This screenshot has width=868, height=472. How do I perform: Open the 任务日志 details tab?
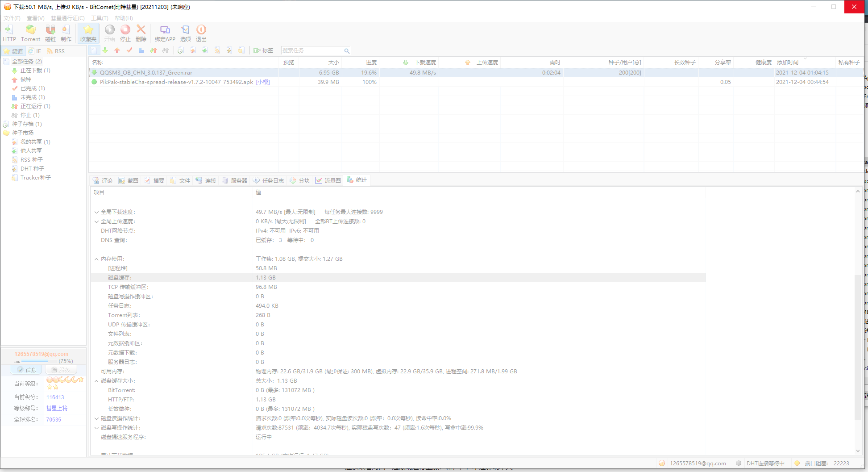point(269,180)
